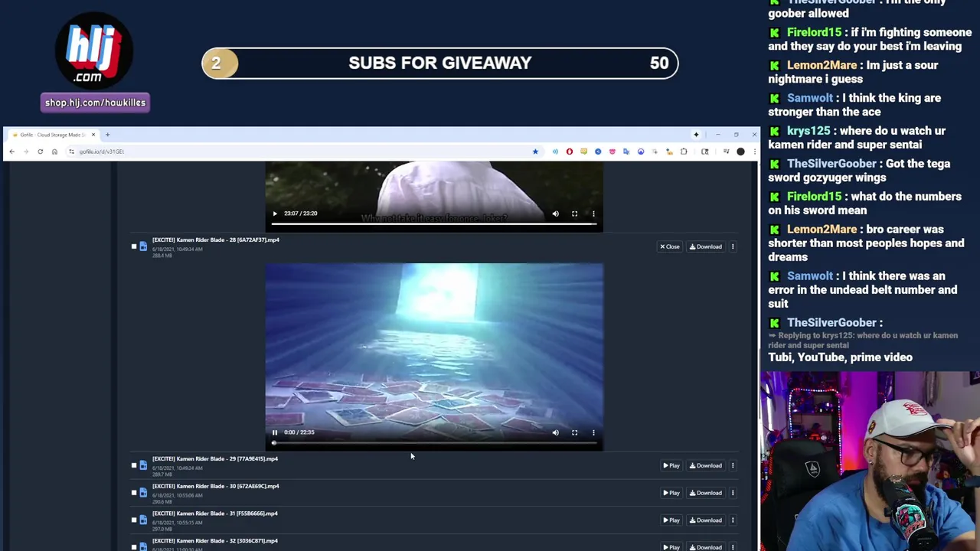Screen dimensions: 980x551
Task: Play the upper video showing 23:07 timestamp
Action: point(275,214)
